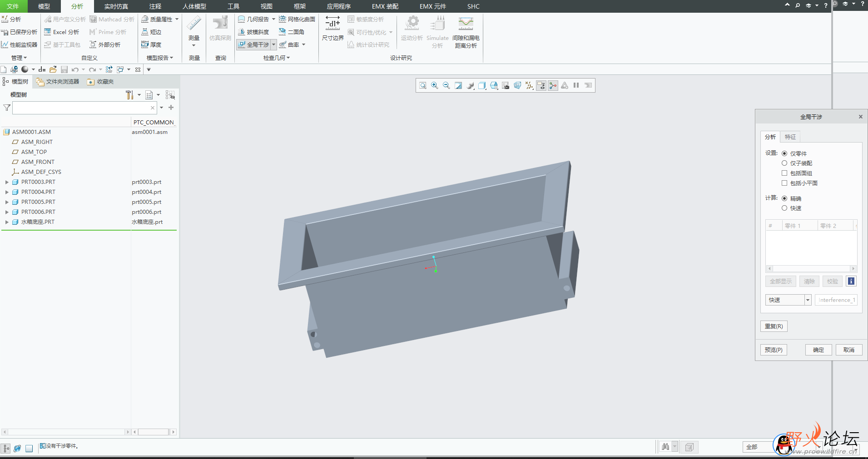
Task: Click the Windows switch icon
Action: pyautogui.click(x=120, y=69)
